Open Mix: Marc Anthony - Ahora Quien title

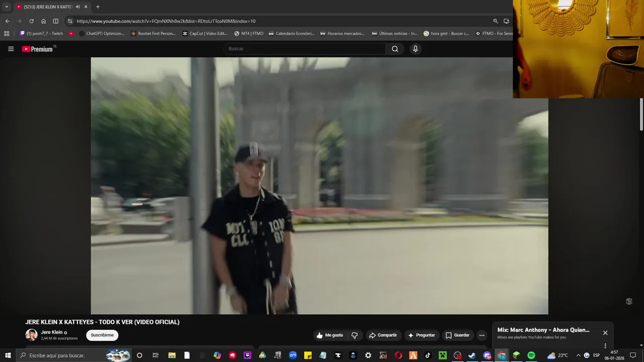coord(543,330)
